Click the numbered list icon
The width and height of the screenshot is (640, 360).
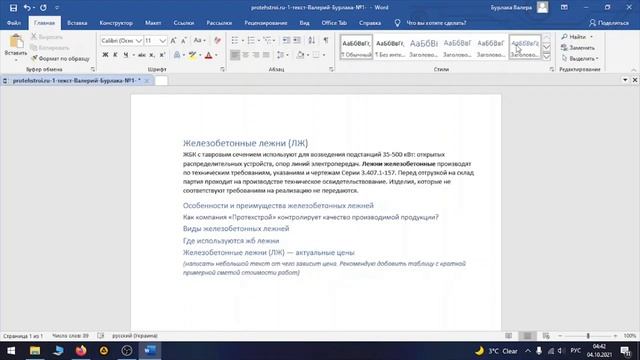pos(251,40)
